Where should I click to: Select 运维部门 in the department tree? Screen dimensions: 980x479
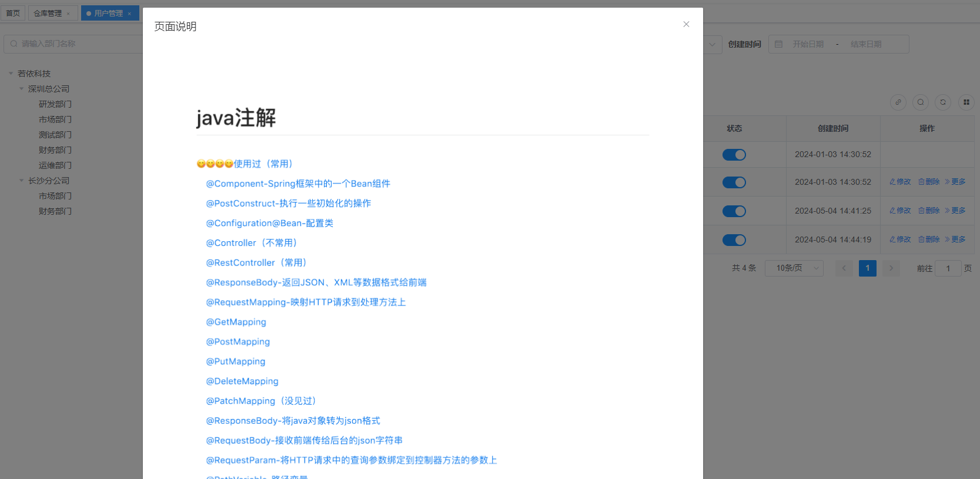tap(55, 165)
